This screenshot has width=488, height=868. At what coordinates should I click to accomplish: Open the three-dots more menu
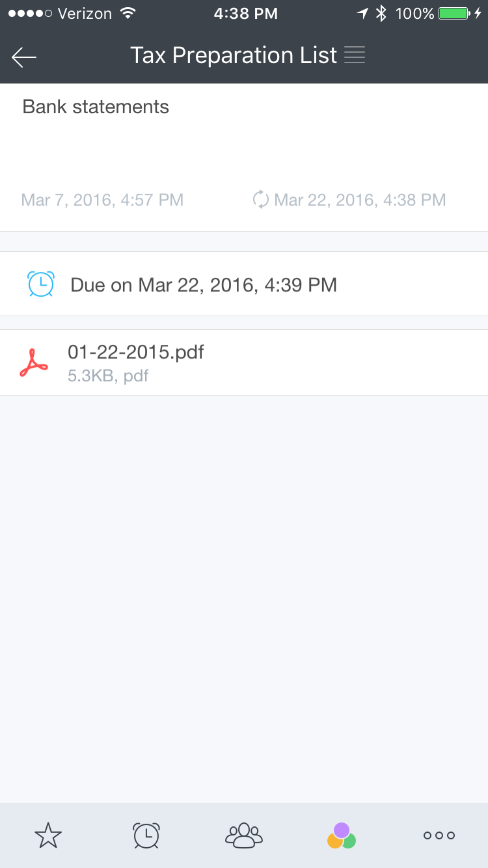(x=439, y=835)
